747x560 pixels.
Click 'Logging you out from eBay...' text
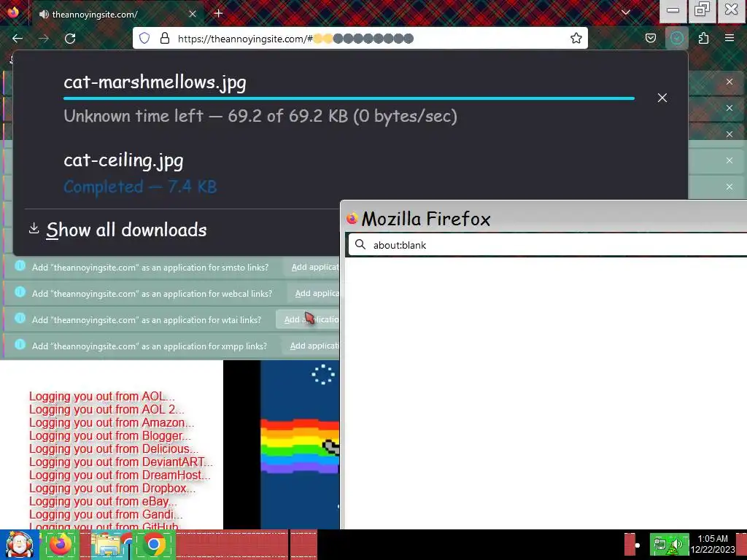tap(103, 502)
